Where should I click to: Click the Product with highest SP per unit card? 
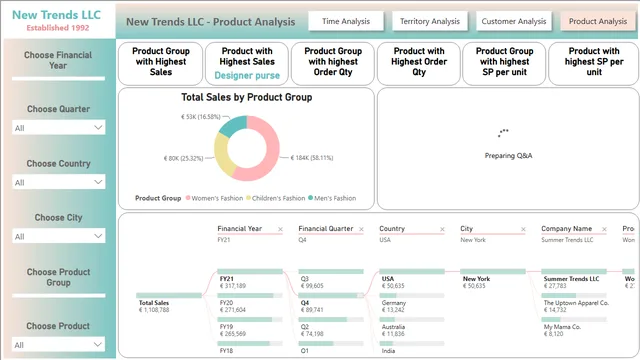[x=594, y=64]
